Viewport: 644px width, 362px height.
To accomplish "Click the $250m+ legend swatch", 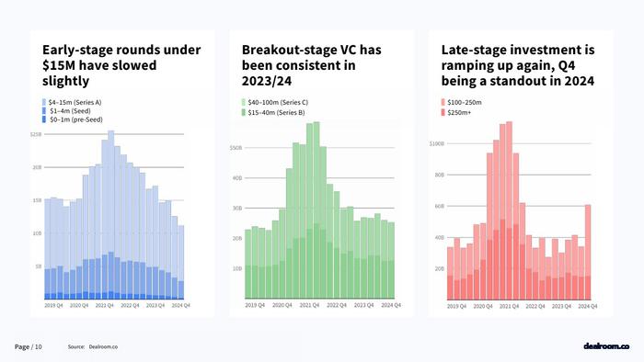I will [x=443, y=112].
